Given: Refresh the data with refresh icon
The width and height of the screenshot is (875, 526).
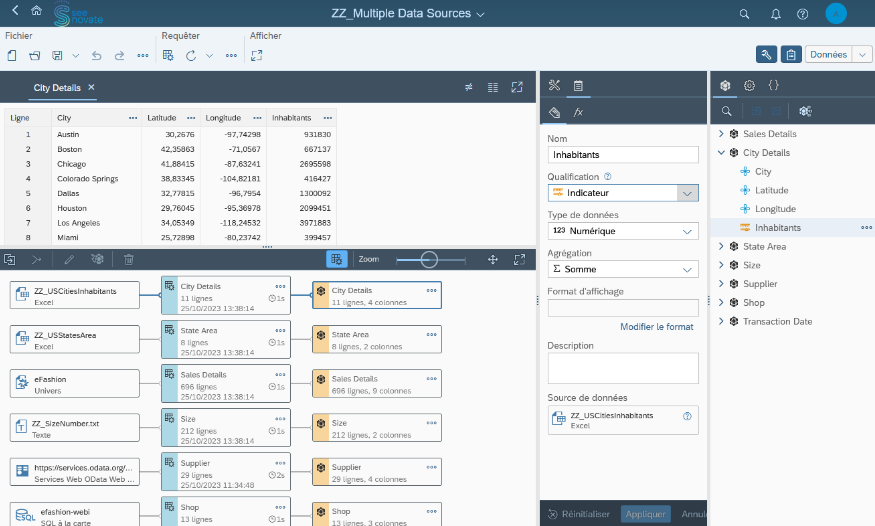Looking at the screenshot, I should (191, 55).
